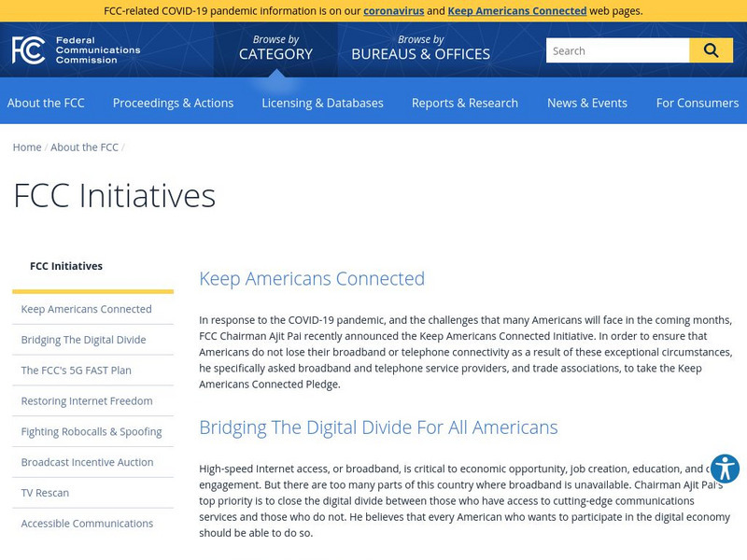Viewport: 747px width, 560px height.
Task: Open the Proceedings & Actions menu
Action: (173, 103)
